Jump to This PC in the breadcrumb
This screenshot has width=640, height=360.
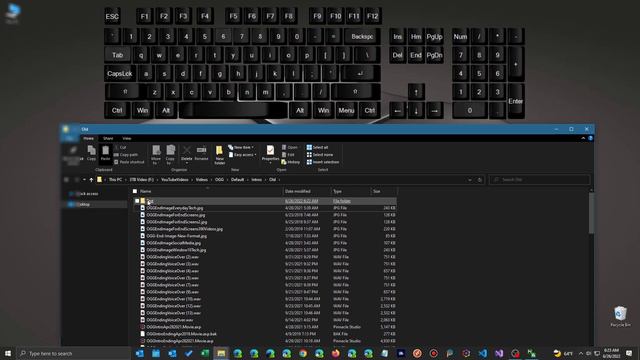pyautogui.click(x=115, y=180)
